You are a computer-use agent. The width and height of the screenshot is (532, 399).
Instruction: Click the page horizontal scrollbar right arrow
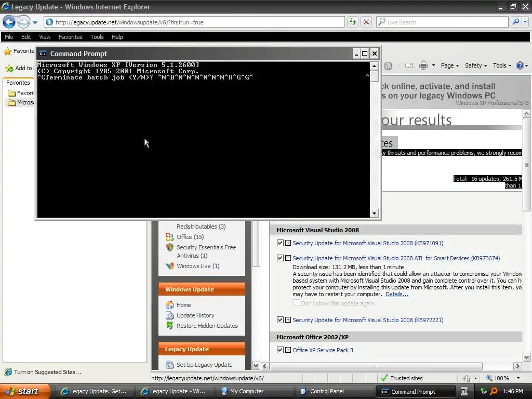point(517,366)
